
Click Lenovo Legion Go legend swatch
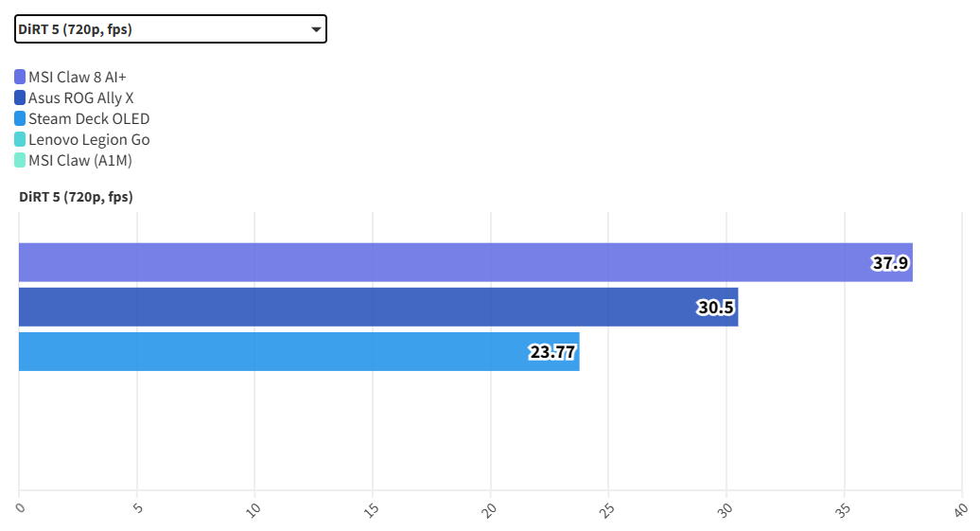[x=20, y=139]
